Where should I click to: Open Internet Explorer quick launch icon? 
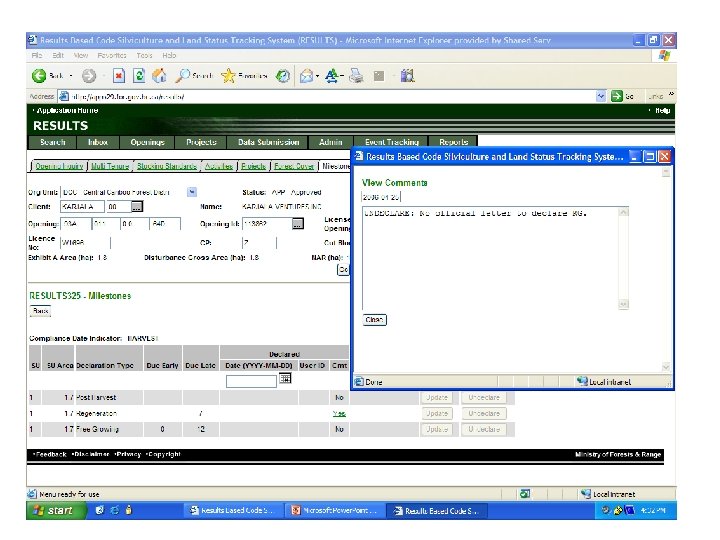pyautogui.click(x=115, y=510)
